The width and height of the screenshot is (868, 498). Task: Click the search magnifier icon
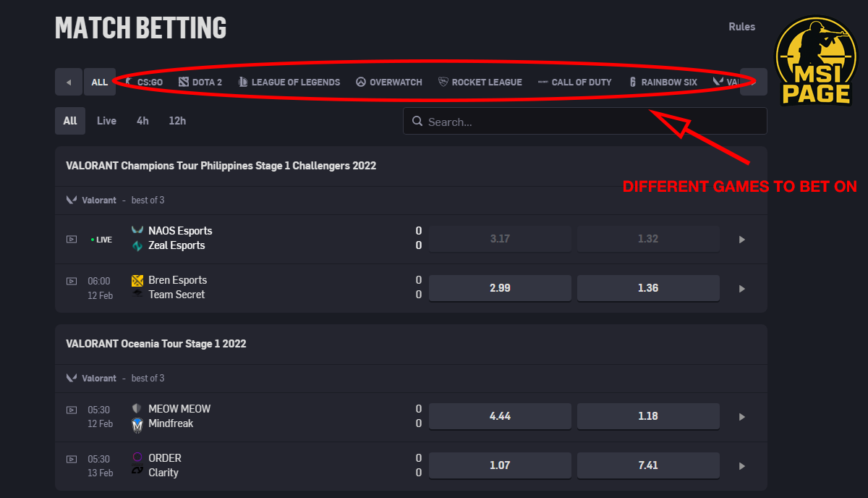click(417, 121)
